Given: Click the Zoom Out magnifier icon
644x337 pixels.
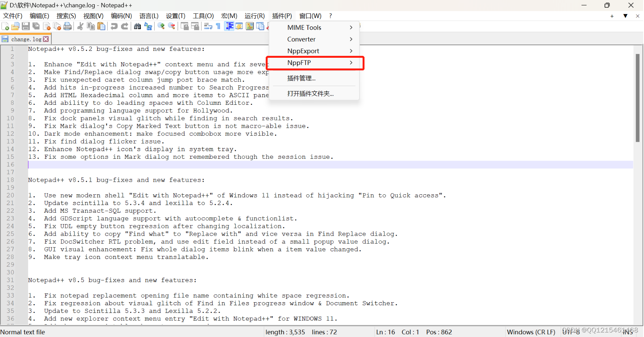Looking at the screenshot, I should tap(172, 26).
